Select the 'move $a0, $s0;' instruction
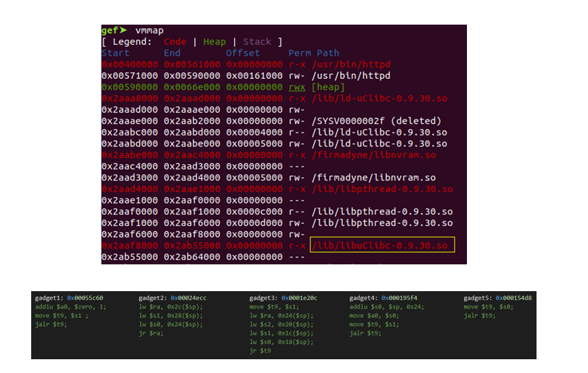 coord(374,316)
